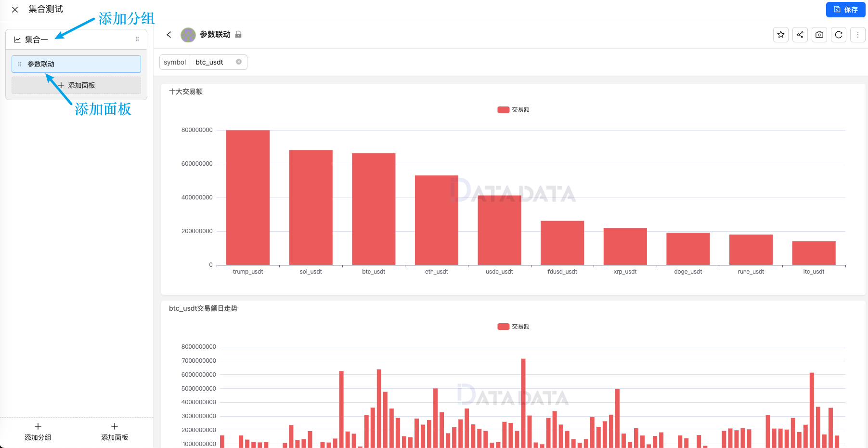This screenshot has height=448, width=868.
Task: Go back using the left chevron icon
Action: pos(169,35)
